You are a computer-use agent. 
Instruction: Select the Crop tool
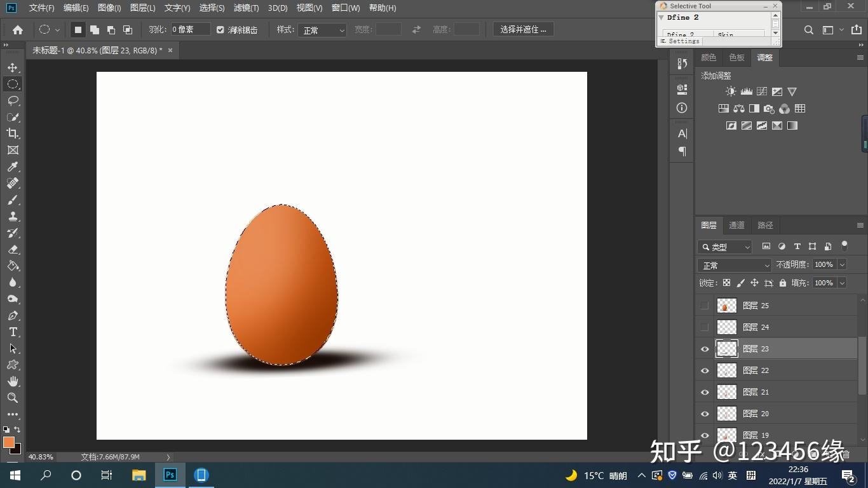[13, 133]
